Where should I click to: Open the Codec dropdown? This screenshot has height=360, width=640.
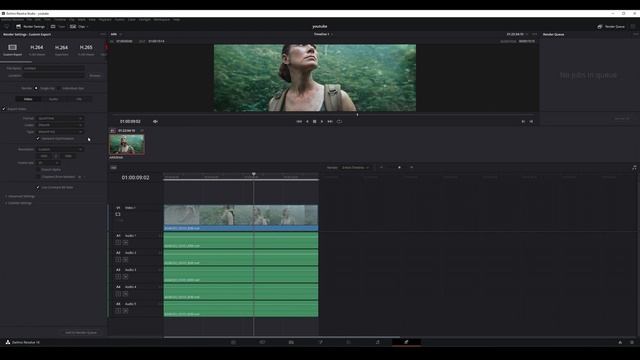pos(60,125)
